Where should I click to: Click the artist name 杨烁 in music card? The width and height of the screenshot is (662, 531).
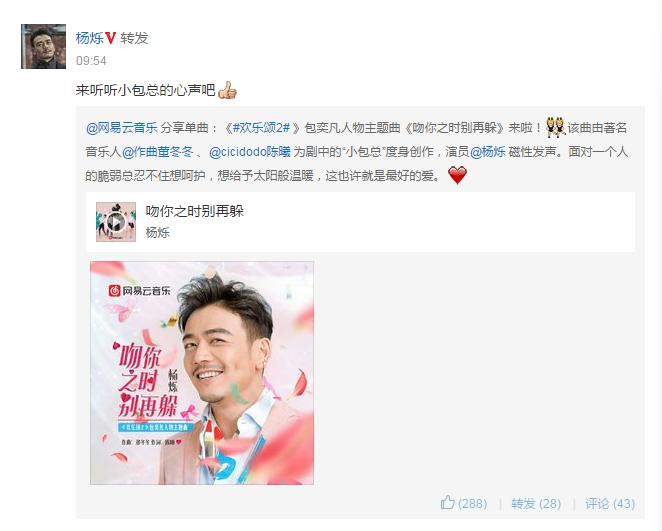click(157, 232)
